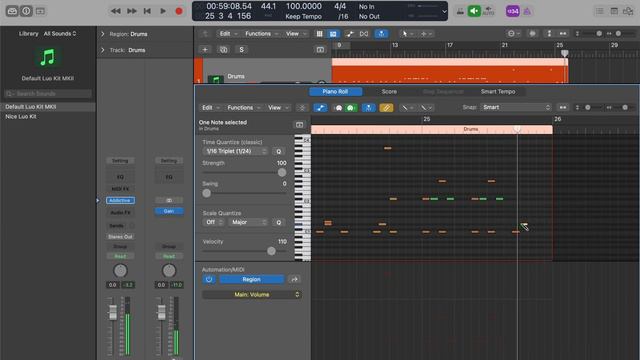Toggle the green metronome click button
The image size is (640, 360).
pyautogui.click(x=474, y=11)
